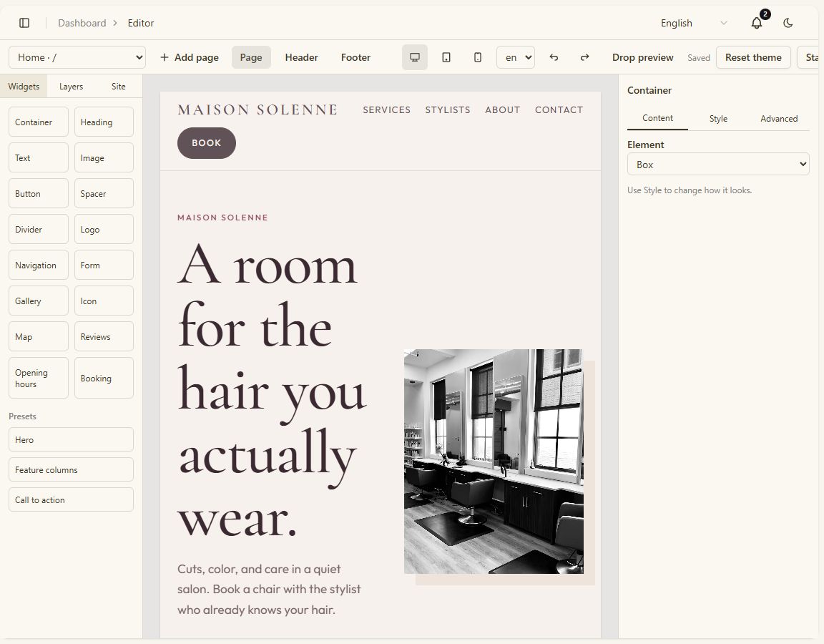Viewport: 824px width, 644px height.
Task: Insert the Hero preset
Action: [71, 439]
